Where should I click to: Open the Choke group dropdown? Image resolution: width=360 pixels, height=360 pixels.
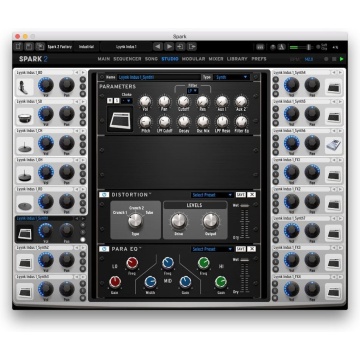point(127,100)
